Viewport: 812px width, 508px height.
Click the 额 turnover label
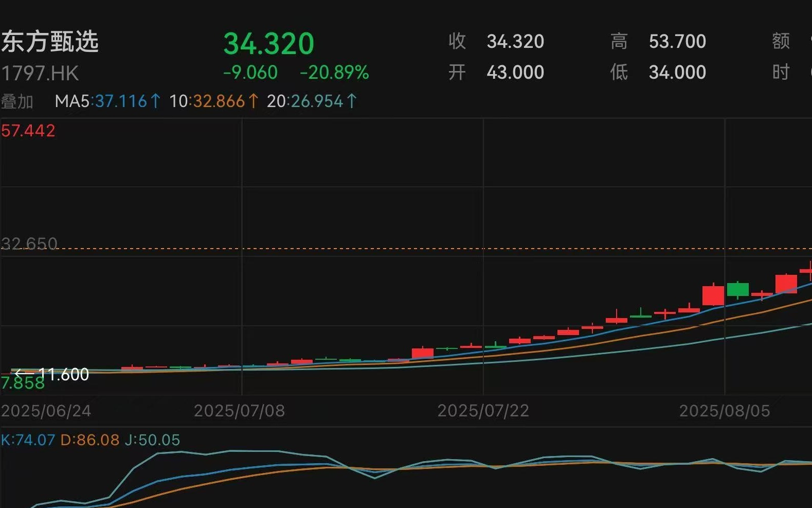[x=781, y=41]
